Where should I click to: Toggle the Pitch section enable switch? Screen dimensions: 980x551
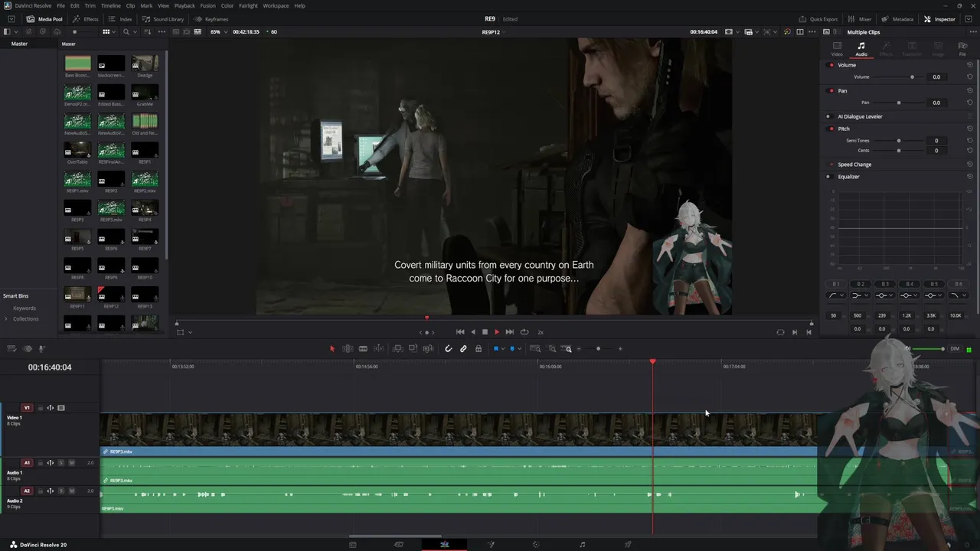(x=831, y=129)
